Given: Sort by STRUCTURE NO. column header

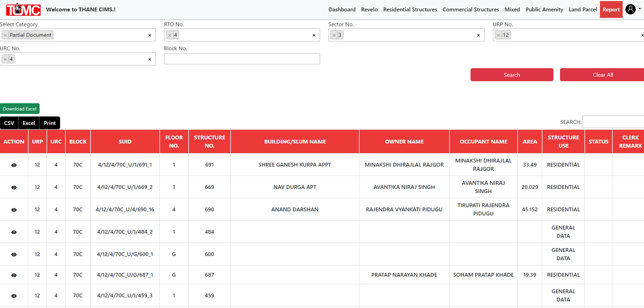Looking at the screenshot, I should [x=210, y=141].
